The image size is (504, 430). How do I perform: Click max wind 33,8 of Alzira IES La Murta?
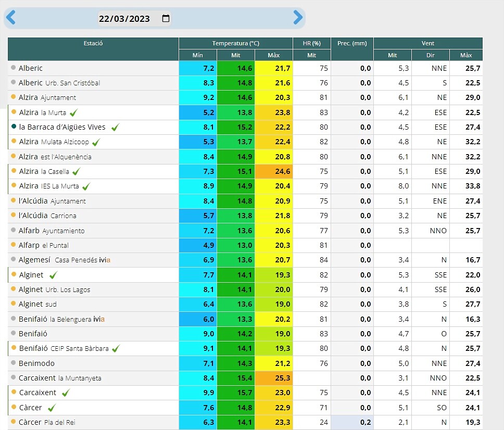click(466, 186)
